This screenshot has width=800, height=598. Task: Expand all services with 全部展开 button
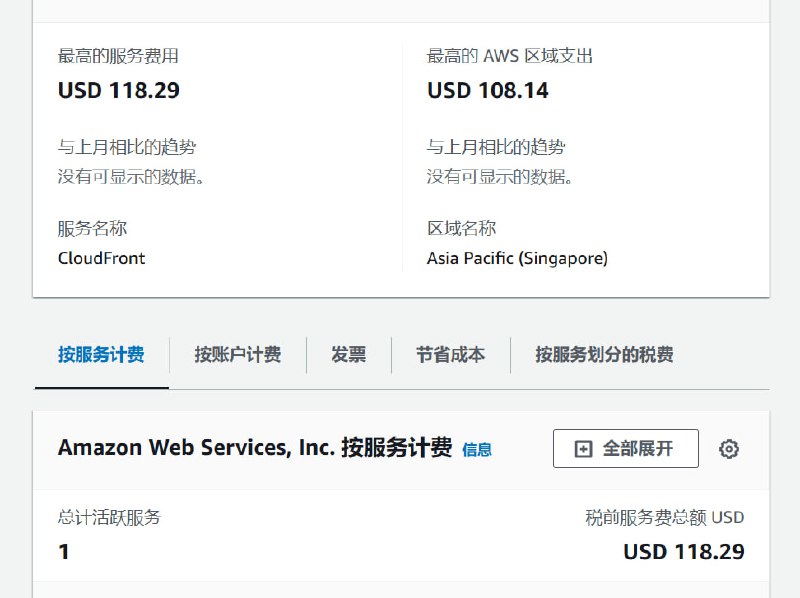click(625, 449)
